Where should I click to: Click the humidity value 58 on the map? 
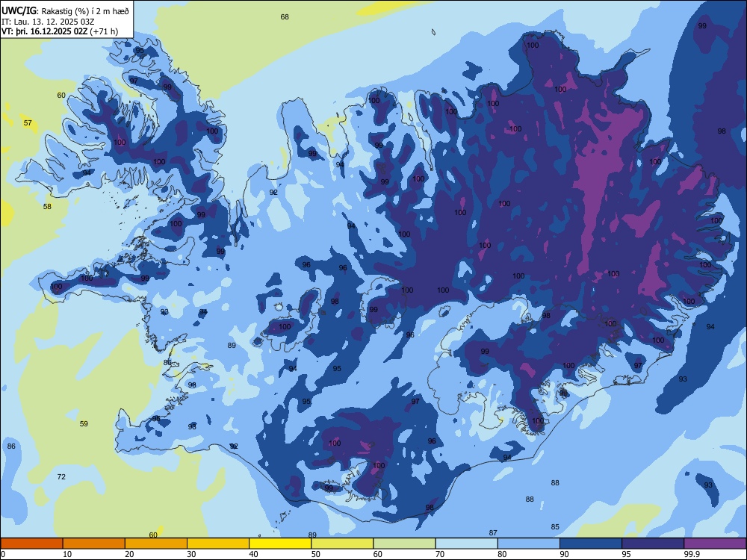point(47,207)
